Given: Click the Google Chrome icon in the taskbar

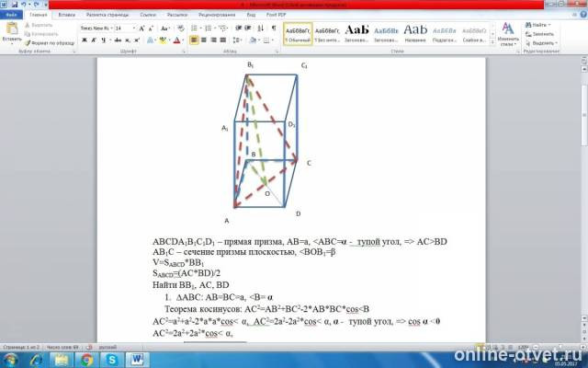Looking at the screenshot, I should (86, 360).
